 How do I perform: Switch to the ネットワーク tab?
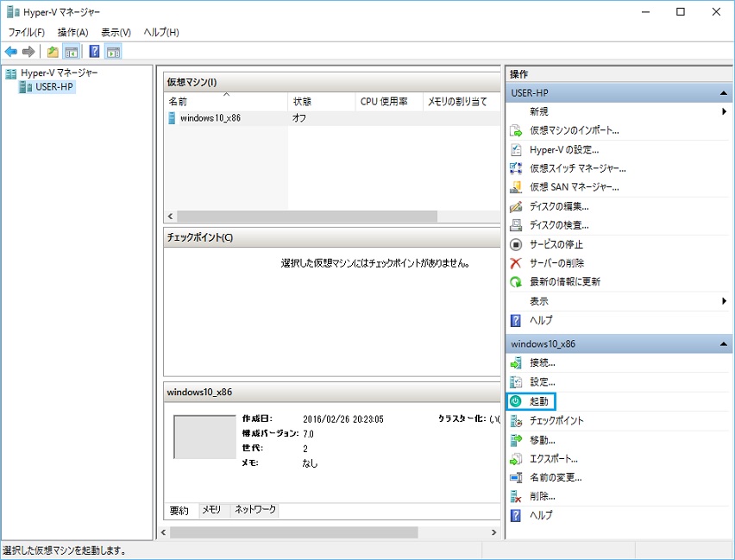(x=255, y=510)
